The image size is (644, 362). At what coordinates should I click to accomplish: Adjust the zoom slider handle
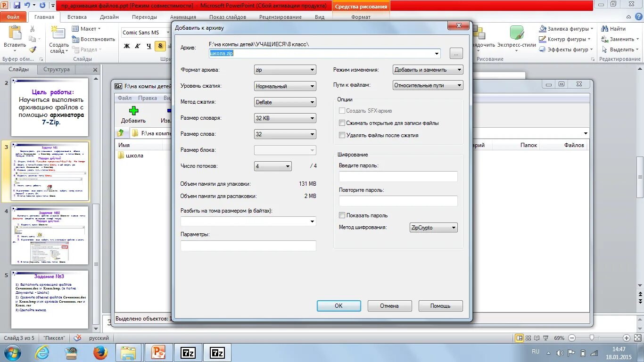click(x=592, y=338)
